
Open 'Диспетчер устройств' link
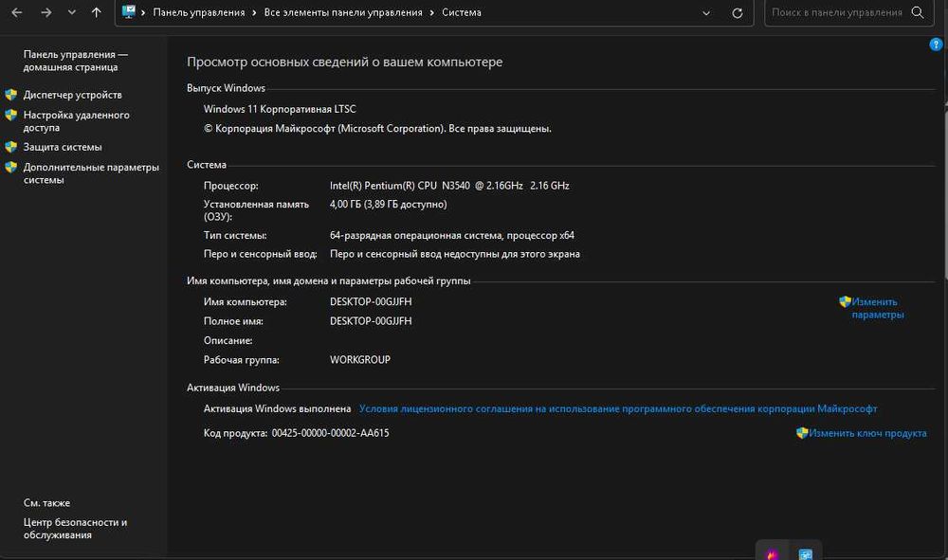[x=73, y=95]
